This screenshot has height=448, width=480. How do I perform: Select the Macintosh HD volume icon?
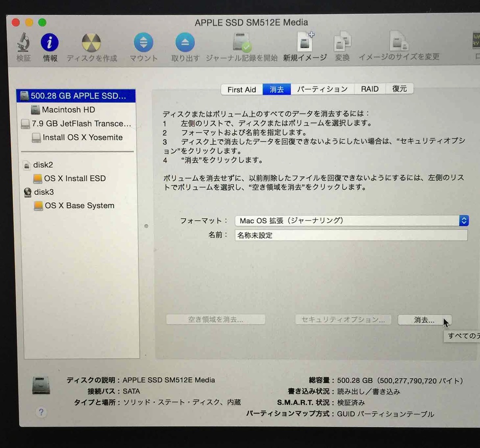pyautogui.click(x=36, y=110)
